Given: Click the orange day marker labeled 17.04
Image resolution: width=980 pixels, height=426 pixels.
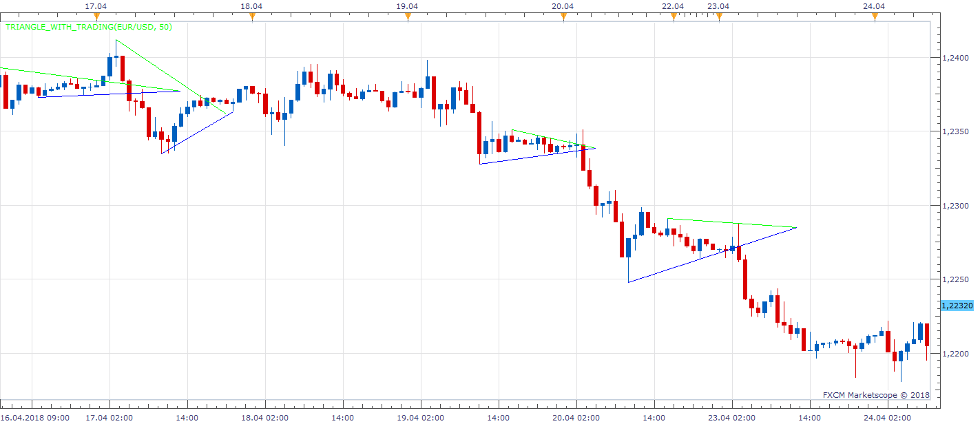Looking at the screenshot, I should coord(96,17).
